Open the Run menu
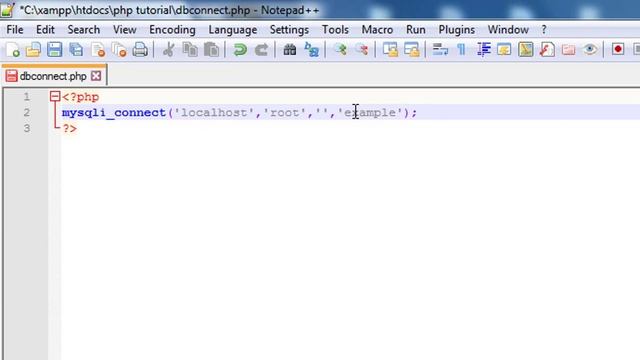 click(416, 30)
